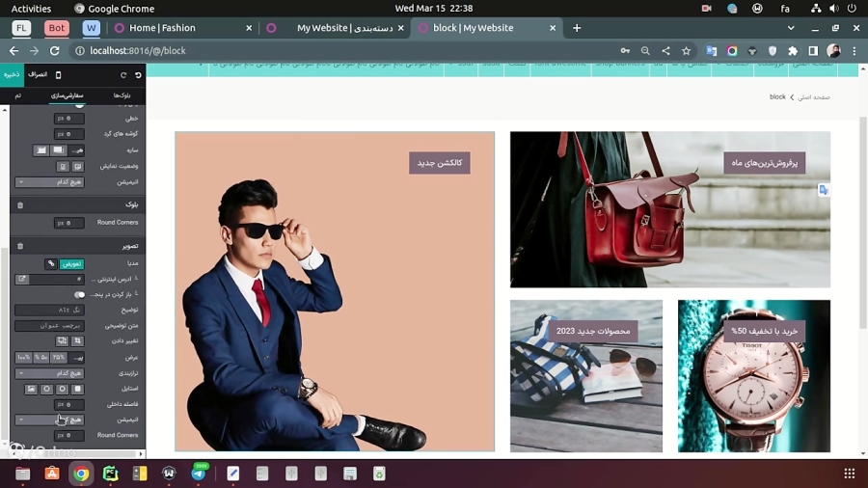868x488 pixels.
Task: Click desktop visibility icon in وضعیت نمایش
Action: [77, 166]
